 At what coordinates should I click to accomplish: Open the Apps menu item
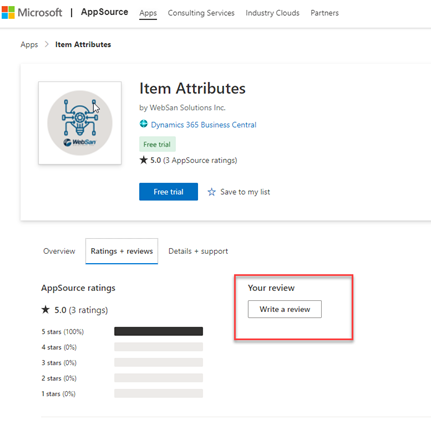[x=148, y=13]
